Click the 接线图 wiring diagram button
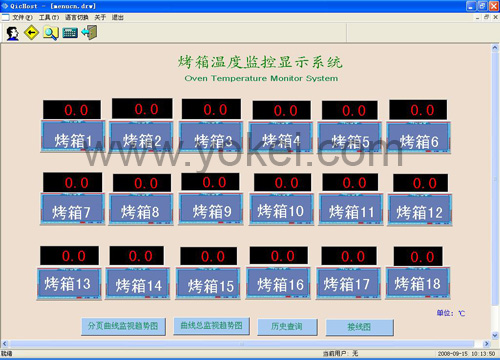This screenshot has height=360, width=500. point(360,327)
